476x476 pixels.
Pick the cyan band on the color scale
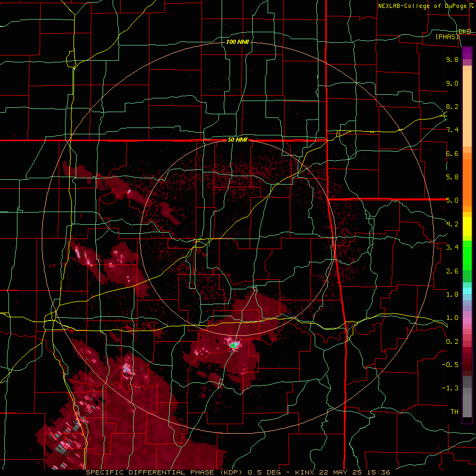click(x=467, y=291)
